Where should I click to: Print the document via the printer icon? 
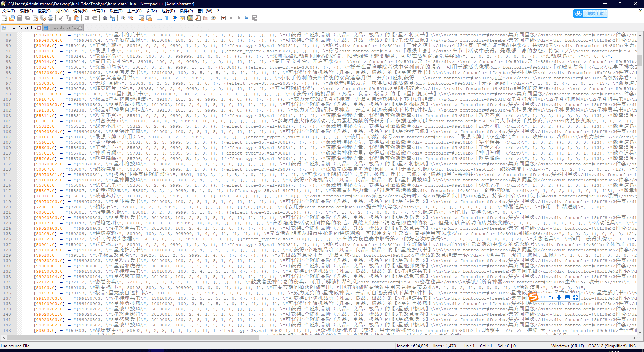tap(51, 18)
